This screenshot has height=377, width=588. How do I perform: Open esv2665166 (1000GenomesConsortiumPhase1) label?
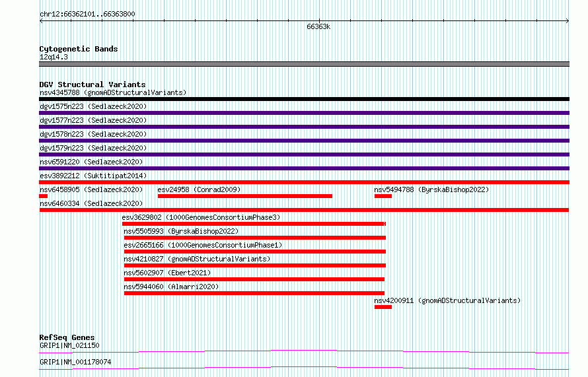point(203,245)
